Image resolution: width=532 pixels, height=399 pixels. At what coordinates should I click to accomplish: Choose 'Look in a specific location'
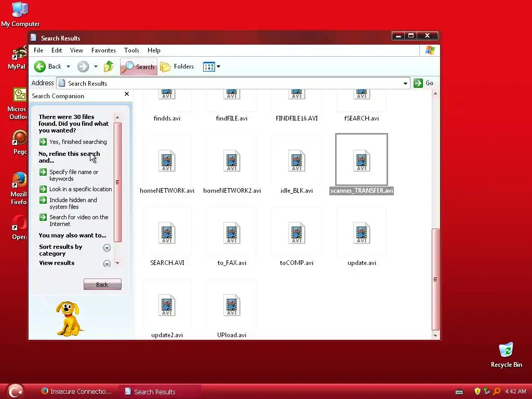click(x=76, y=189)
